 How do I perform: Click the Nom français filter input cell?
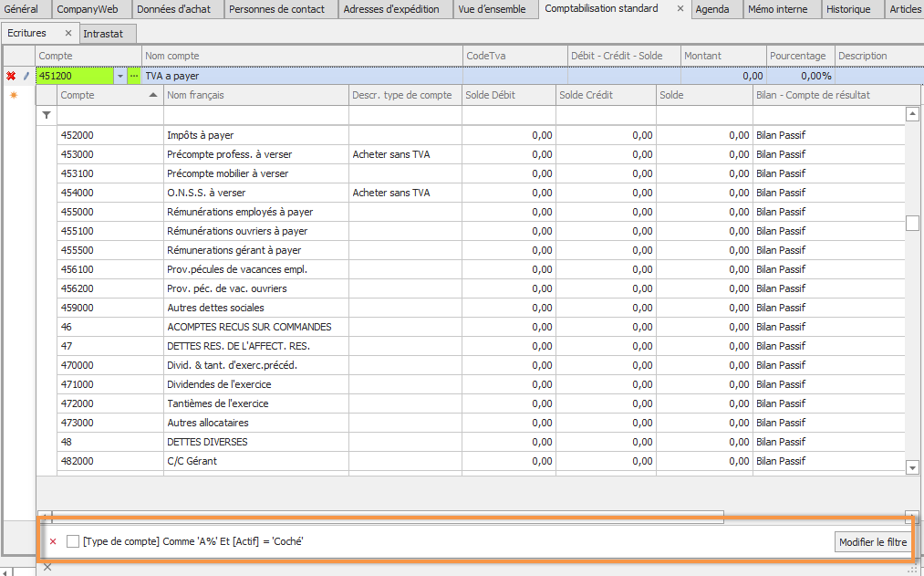(256, 116)
